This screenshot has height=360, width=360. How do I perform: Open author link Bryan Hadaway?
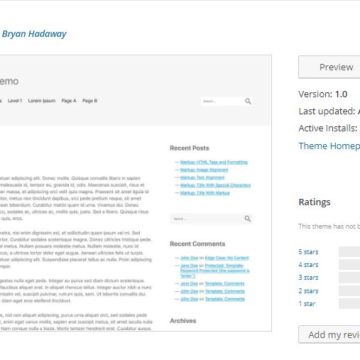click(34, 34)
